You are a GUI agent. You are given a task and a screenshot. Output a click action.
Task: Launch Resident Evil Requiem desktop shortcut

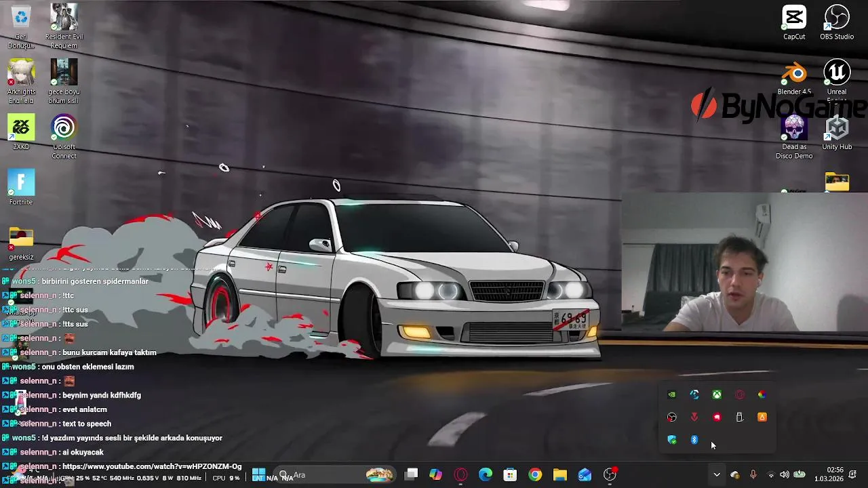[64, 26]
